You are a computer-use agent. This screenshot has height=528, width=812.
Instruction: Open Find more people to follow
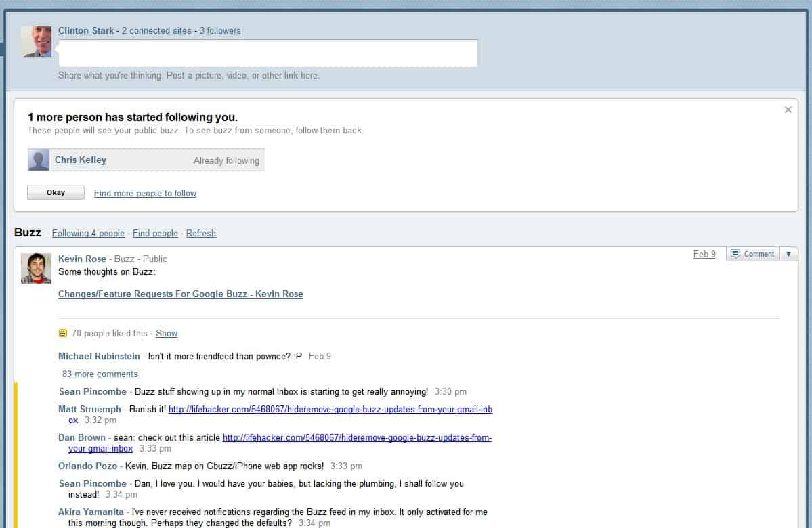[x=145, y=193]
